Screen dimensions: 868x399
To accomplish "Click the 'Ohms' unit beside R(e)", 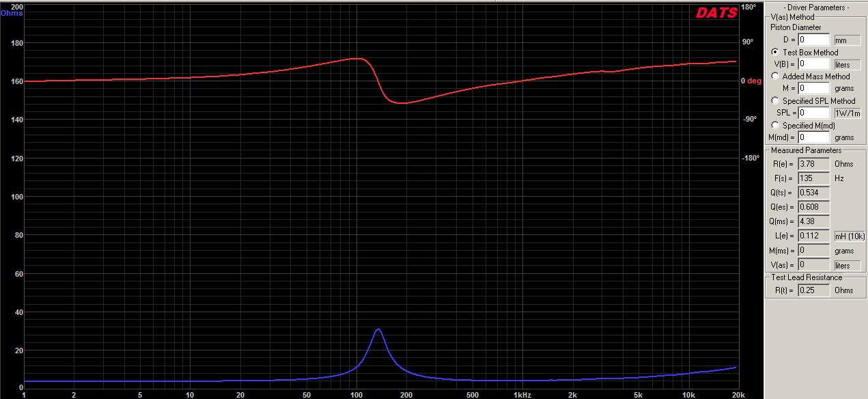I will (x=844, y=164).
